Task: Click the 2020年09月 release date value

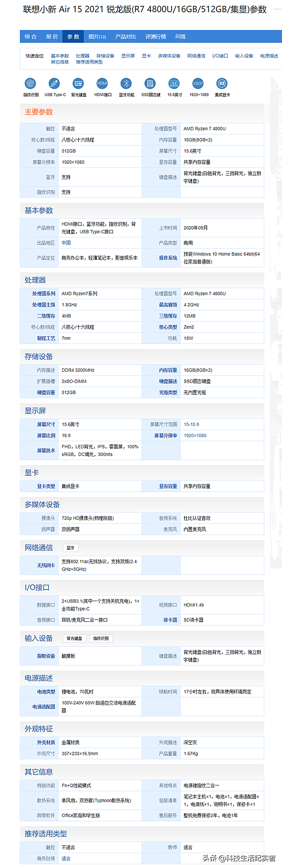Action: pos(196,228)
